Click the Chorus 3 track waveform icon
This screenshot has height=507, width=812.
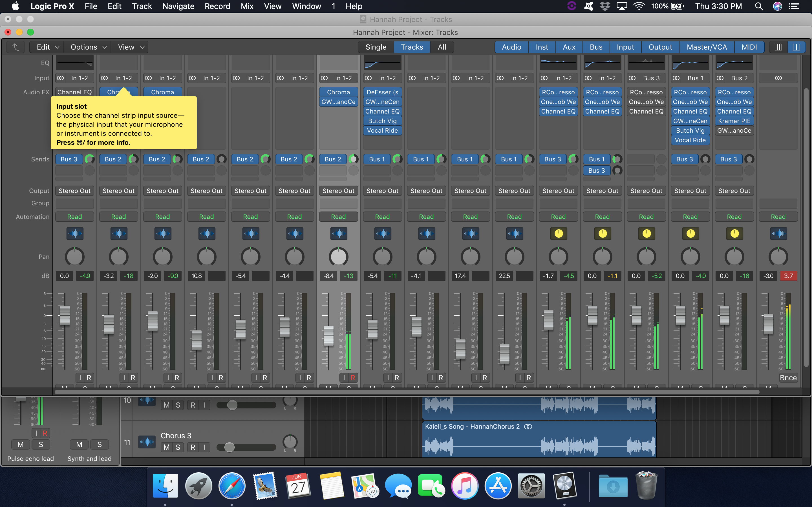pos(147,442)
